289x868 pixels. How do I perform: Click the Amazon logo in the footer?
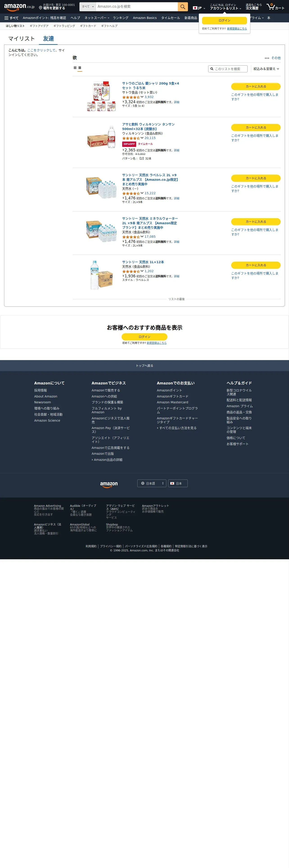(109, 484)
